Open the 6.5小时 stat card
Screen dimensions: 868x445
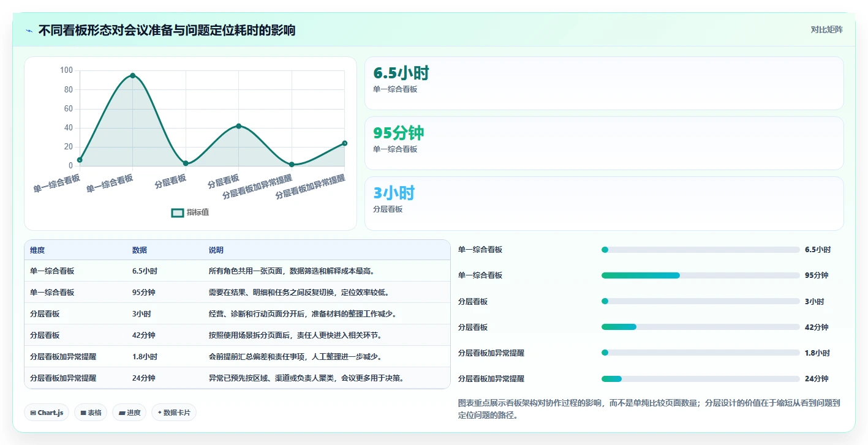(x=604, y=83)
